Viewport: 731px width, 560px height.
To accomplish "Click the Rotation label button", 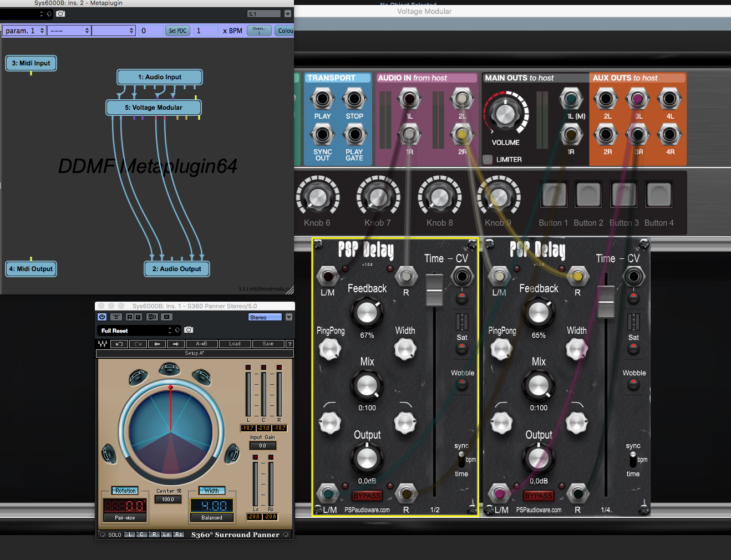I will (x=125, y=491).
